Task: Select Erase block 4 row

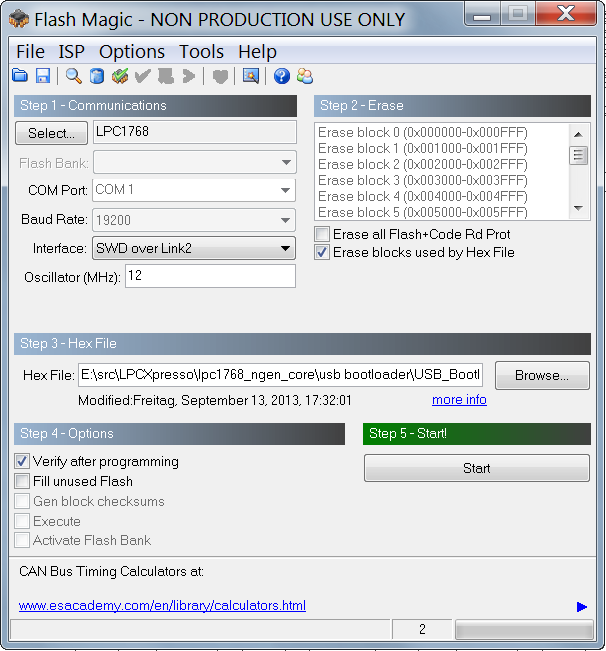Action: pos(423,196)
